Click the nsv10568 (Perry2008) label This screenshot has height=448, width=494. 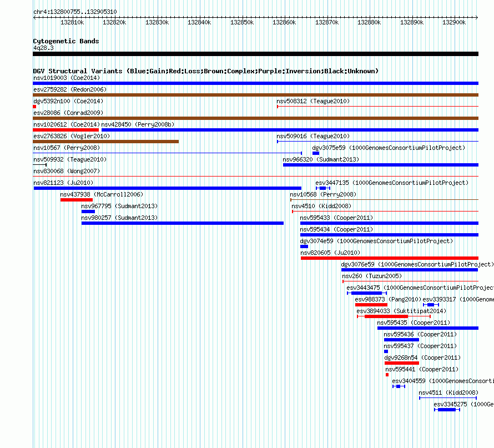click(323, 194)
